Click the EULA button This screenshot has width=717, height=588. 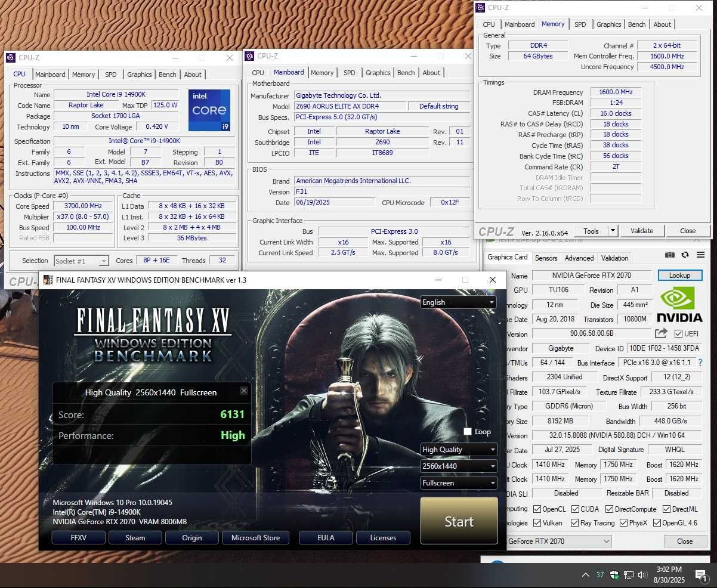click(x=326, y=537)
